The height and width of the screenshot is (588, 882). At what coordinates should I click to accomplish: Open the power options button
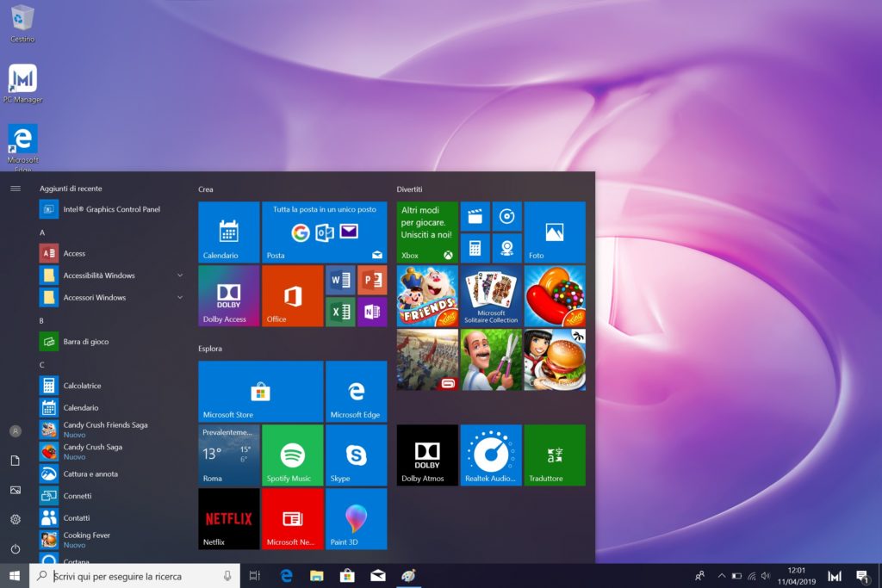tap(16, 548)
